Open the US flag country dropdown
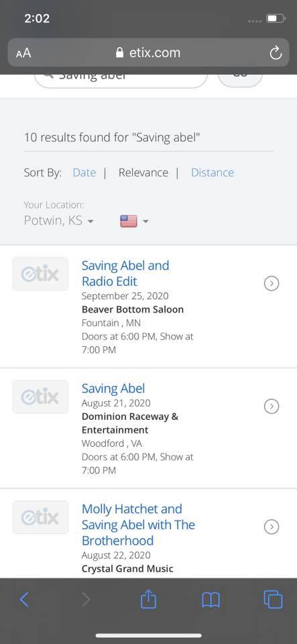 (x=133, y=221)
